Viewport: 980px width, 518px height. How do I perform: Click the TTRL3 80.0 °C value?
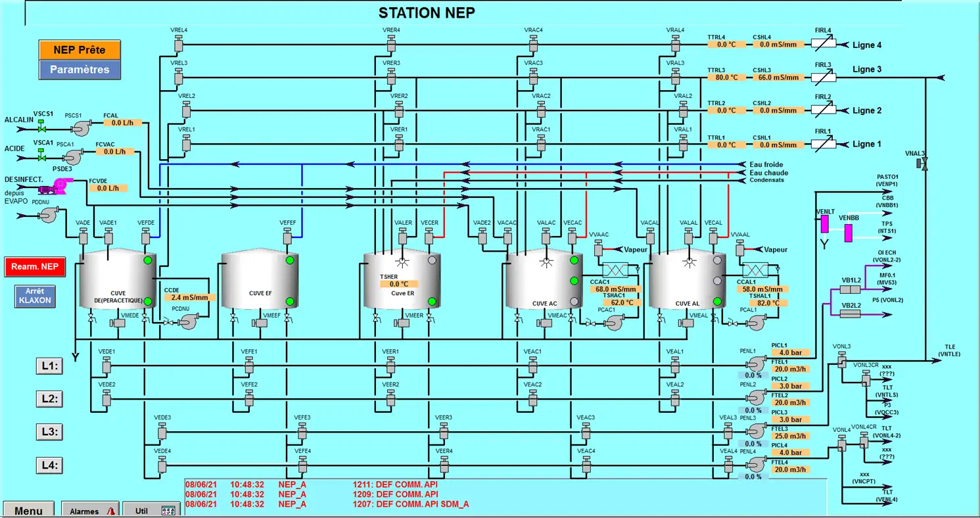click(x=726, y=78)
